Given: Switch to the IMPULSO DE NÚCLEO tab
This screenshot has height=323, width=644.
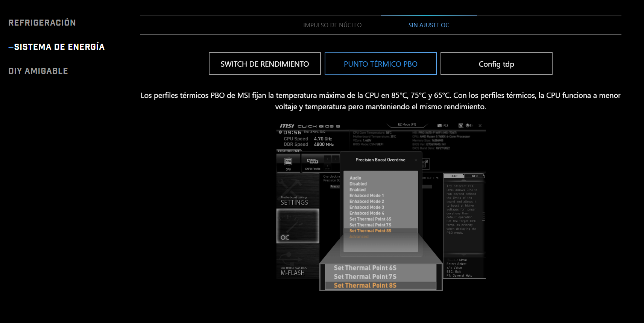Looking at the screenshot, I should tap(332, 25).
